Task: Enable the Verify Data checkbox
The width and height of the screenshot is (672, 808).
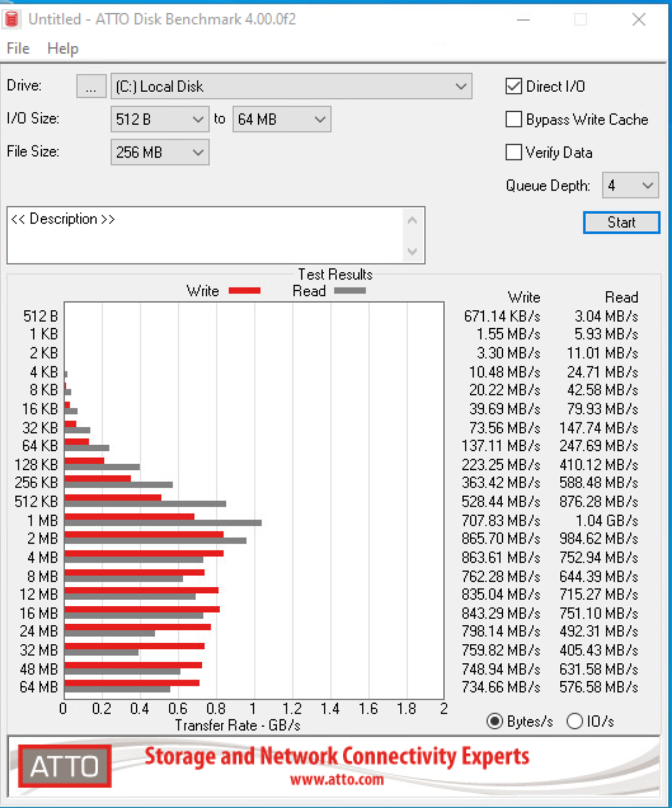Action: 514,152
